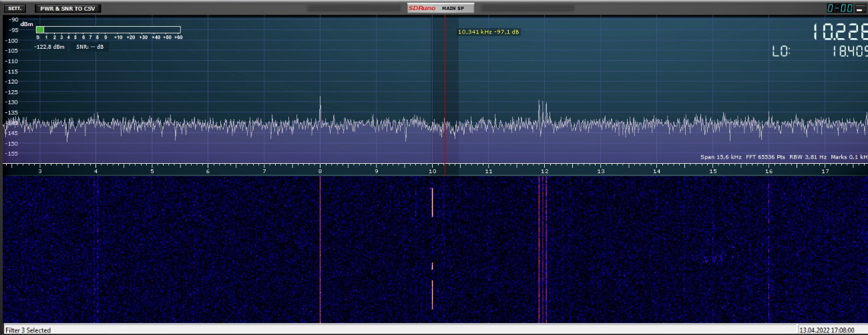Click the S-meter signal strength bar

click(x=108, y=29)
